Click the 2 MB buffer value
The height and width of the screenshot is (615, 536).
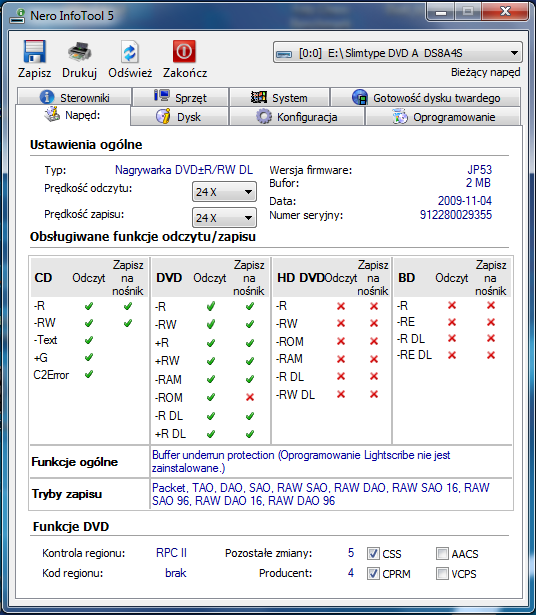[478, 183]
